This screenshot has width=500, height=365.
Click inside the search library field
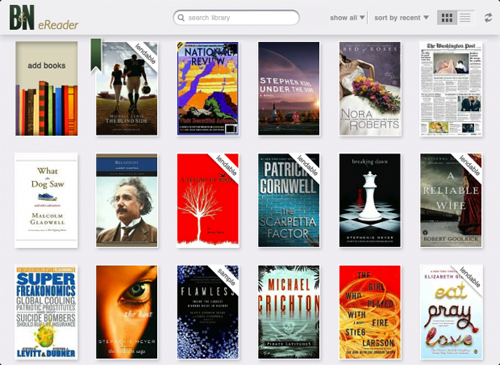(x=236, y=18)
